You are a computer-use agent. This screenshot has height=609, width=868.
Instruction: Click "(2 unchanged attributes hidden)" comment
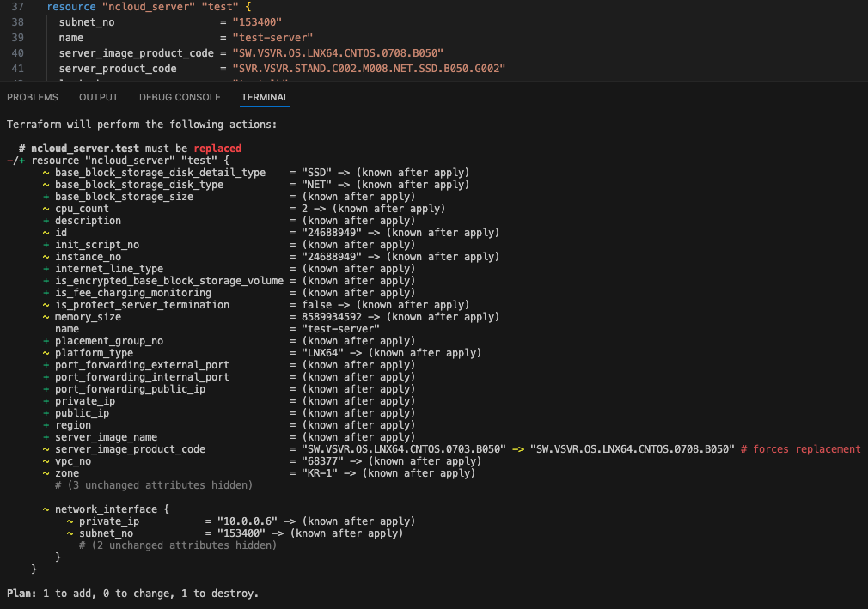(x=178, y=545)
